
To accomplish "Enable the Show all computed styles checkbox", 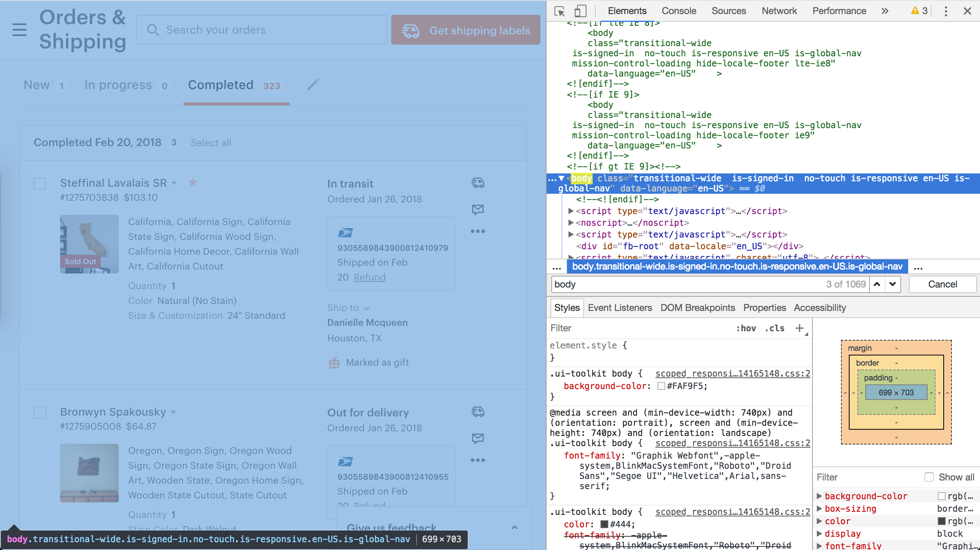I will click(929, 477).
